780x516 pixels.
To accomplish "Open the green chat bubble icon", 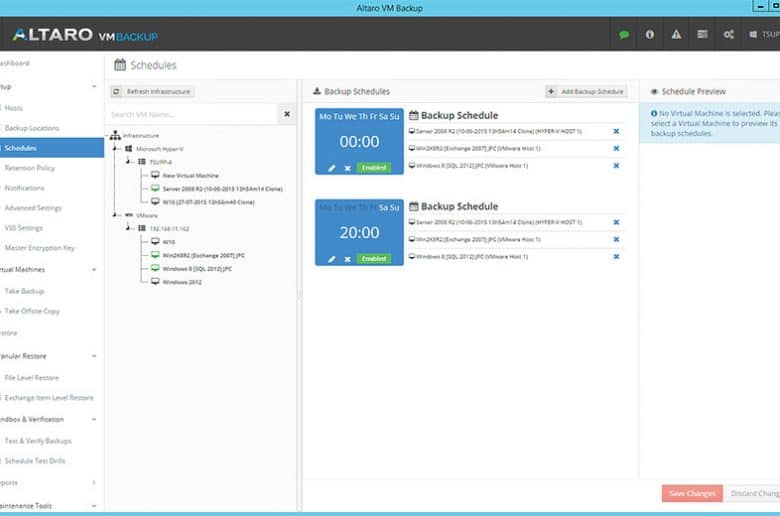I will (x=624, y=35).
